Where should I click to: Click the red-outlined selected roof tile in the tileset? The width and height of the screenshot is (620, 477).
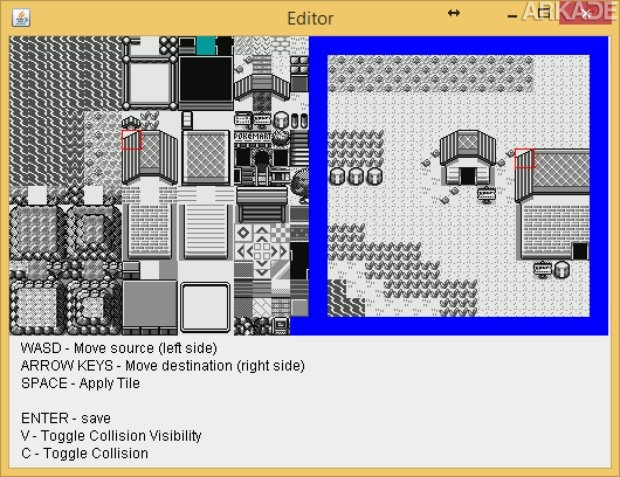[132, 140]
